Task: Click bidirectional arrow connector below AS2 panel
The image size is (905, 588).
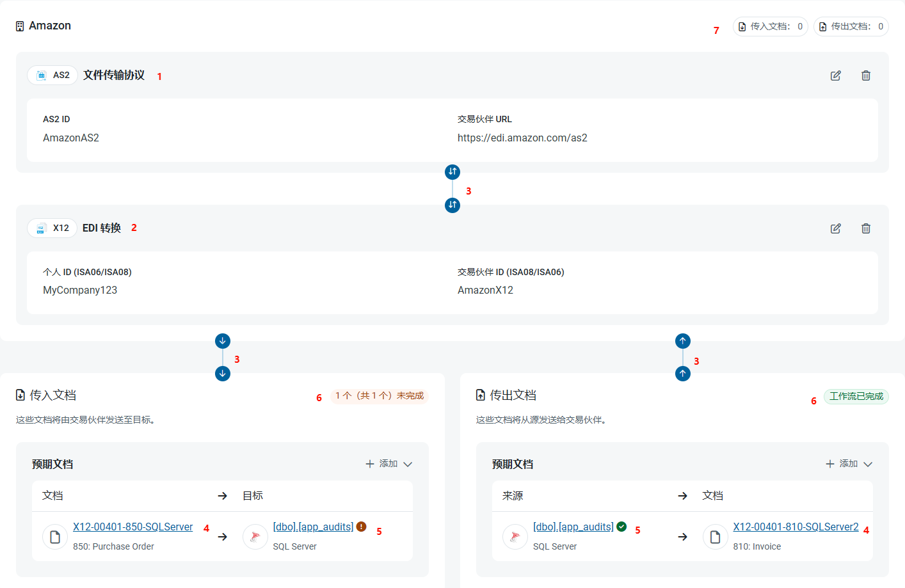Action: click(x=452, y=171)
